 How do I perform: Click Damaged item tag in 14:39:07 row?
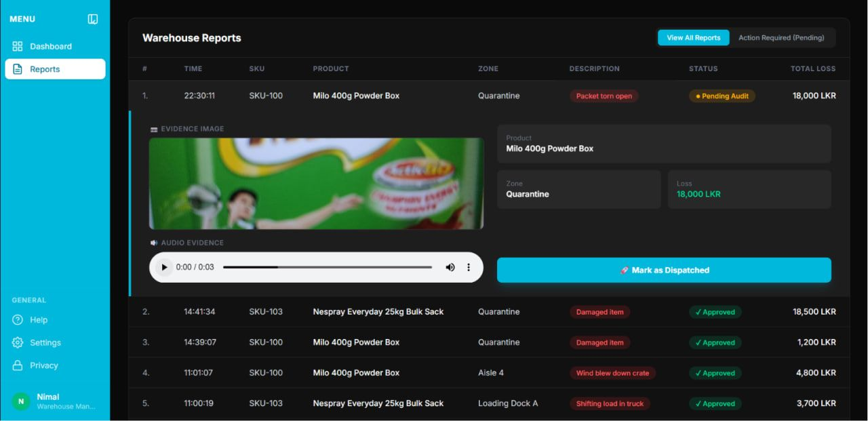click(599, 343)
